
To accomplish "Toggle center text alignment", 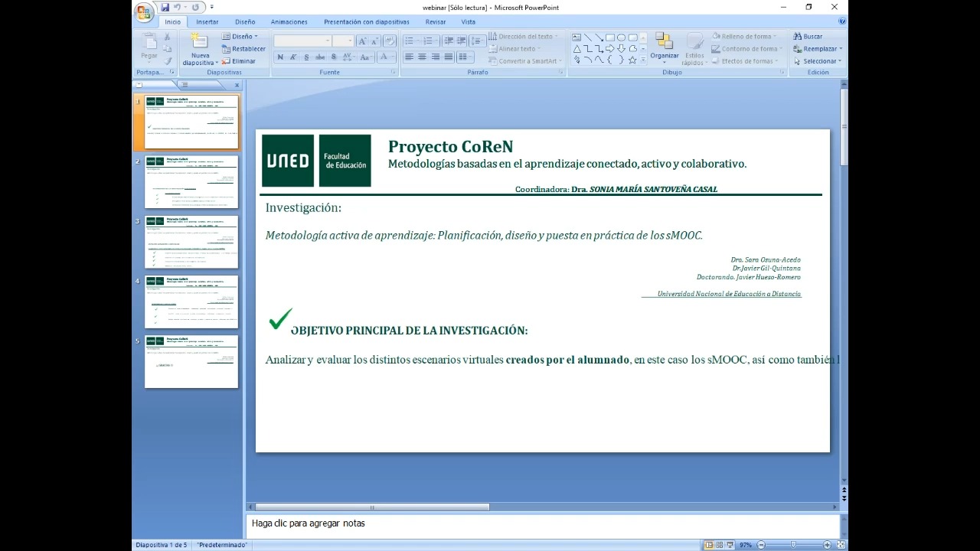I will coord(423,57).
